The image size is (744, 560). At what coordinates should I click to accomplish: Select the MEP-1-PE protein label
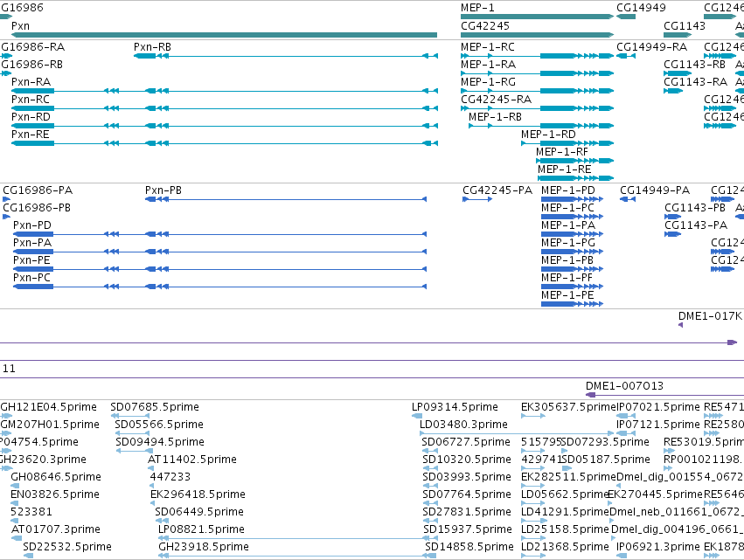click(x=567, y=296)
